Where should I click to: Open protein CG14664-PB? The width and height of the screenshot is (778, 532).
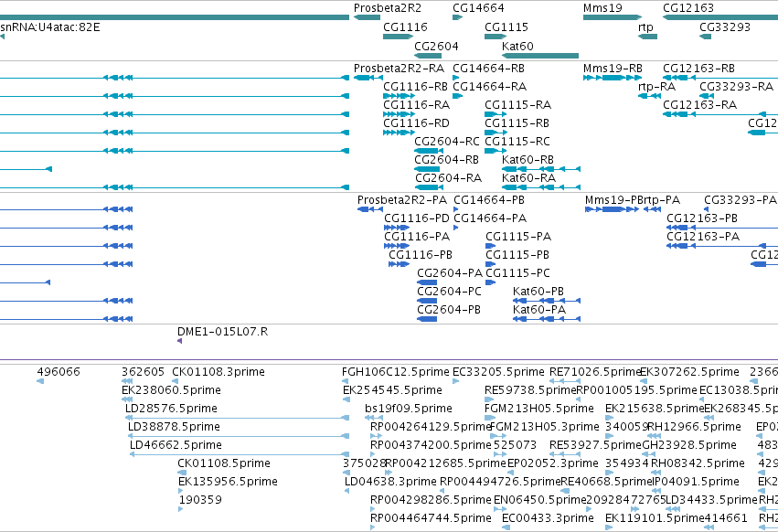489,200
